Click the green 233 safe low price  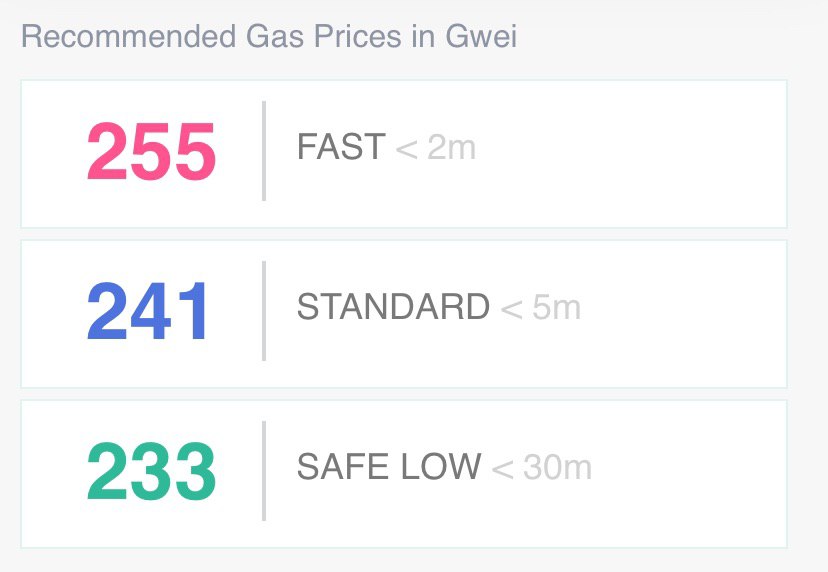151,471
